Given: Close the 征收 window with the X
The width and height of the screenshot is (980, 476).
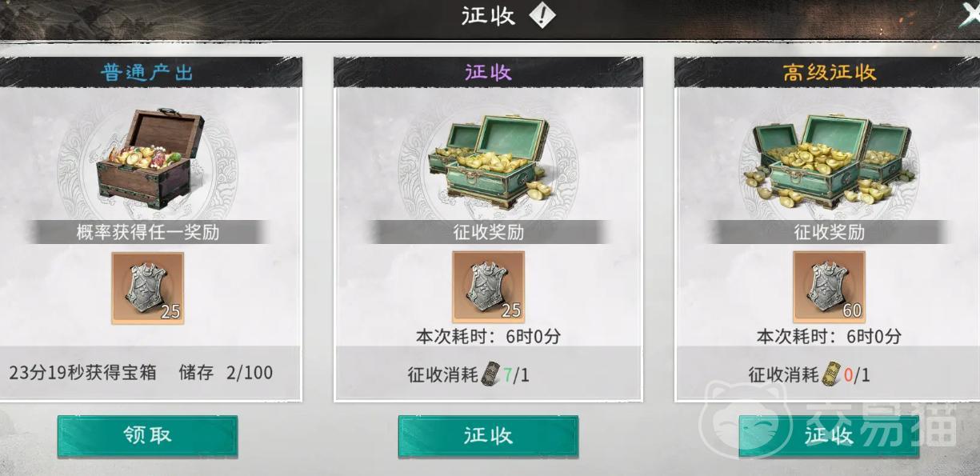Looking at the screenshot, I should [969, 14].
